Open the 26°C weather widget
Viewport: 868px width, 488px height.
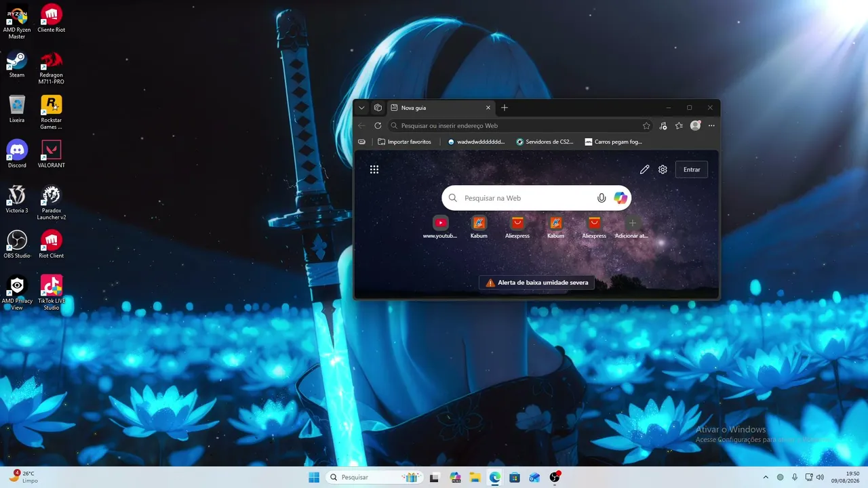[x=24, y=476]
